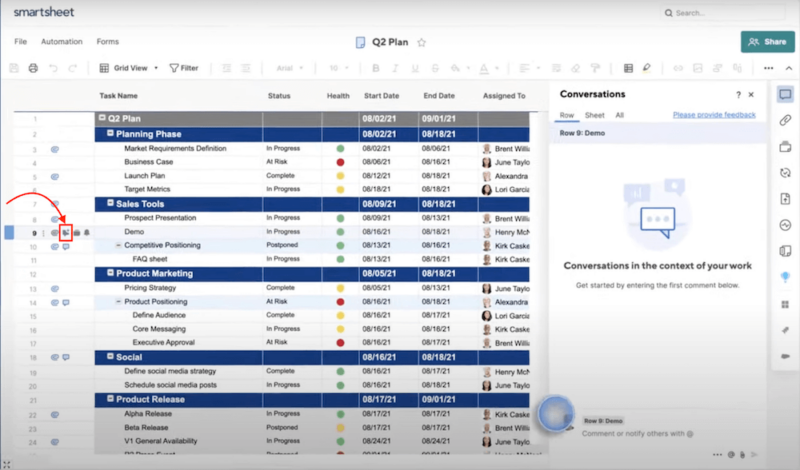Insert a hyperlink from toolbar

click(678, 68)
